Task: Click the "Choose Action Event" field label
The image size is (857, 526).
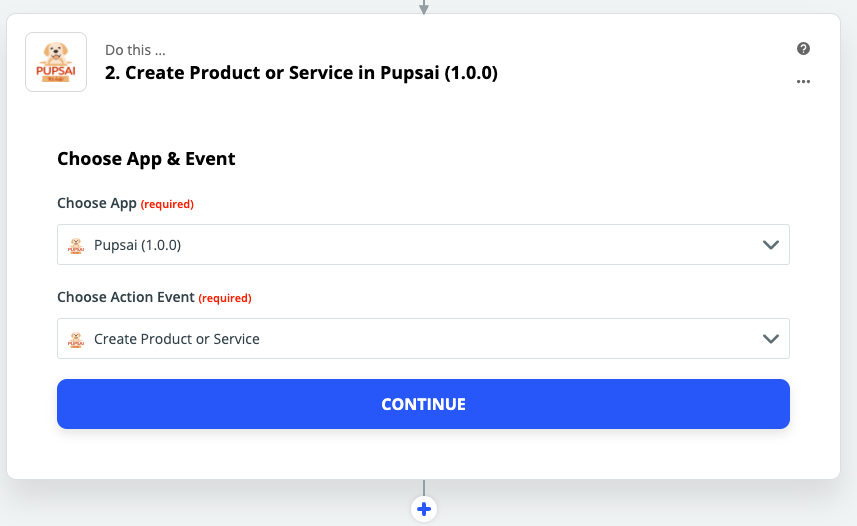Action: tap(125, 297)
